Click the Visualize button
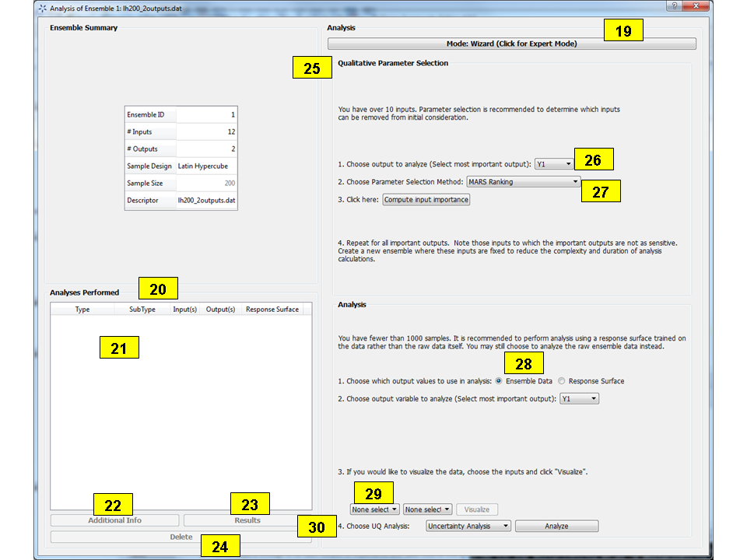 click(x=477, y=509)
